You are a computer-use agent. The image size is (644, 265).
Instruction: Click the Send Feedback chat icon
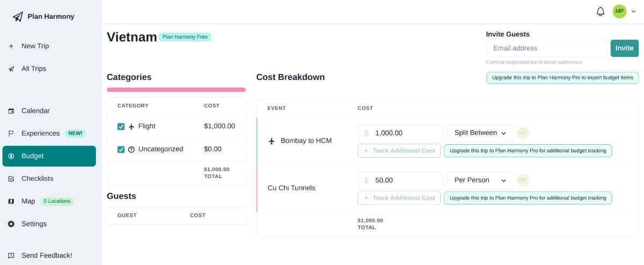(11, 255)
